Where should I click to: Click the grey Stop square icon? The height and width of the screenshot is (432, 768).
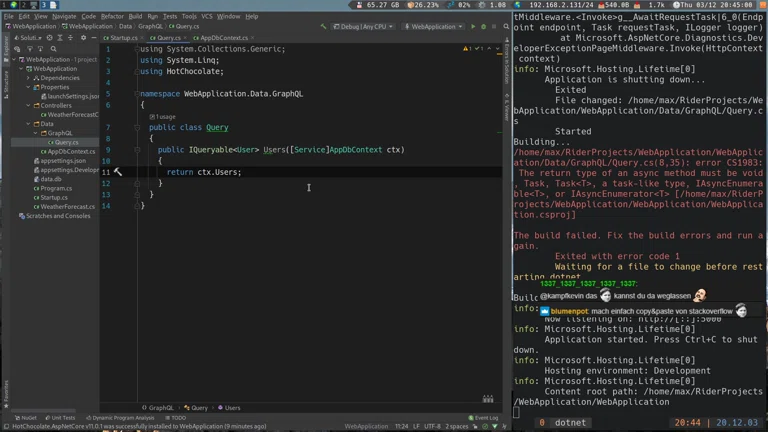tap(494, 26)
